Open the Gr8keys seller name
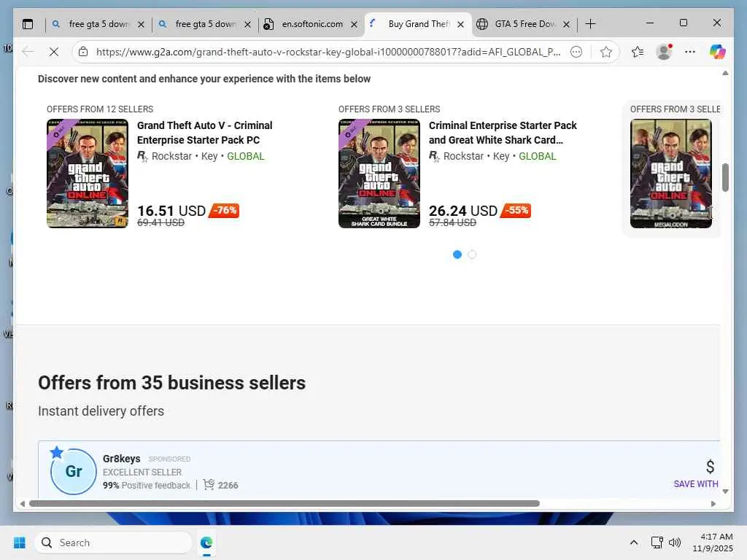 (122, 459)
